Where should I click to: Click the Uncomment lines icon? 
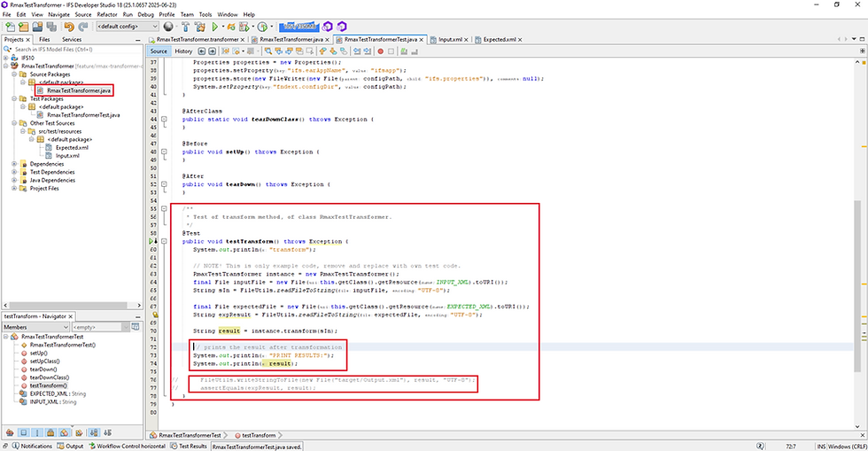click(415, 51)
